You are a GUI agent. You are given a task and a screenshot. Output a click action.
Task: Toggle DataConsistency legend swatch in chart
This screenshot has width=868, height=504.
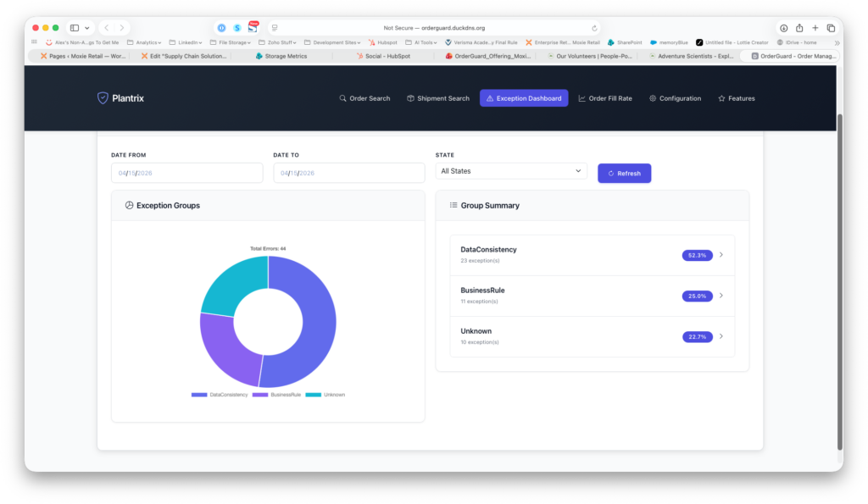click(x=199, y=395)
